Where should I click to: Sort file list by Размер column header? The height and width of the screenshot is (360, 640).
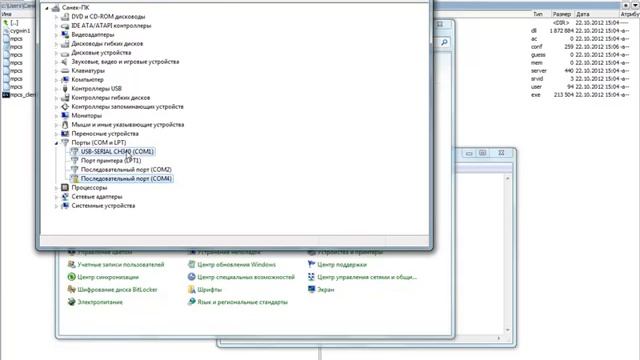pyautogui.click(x=562, y=14)
